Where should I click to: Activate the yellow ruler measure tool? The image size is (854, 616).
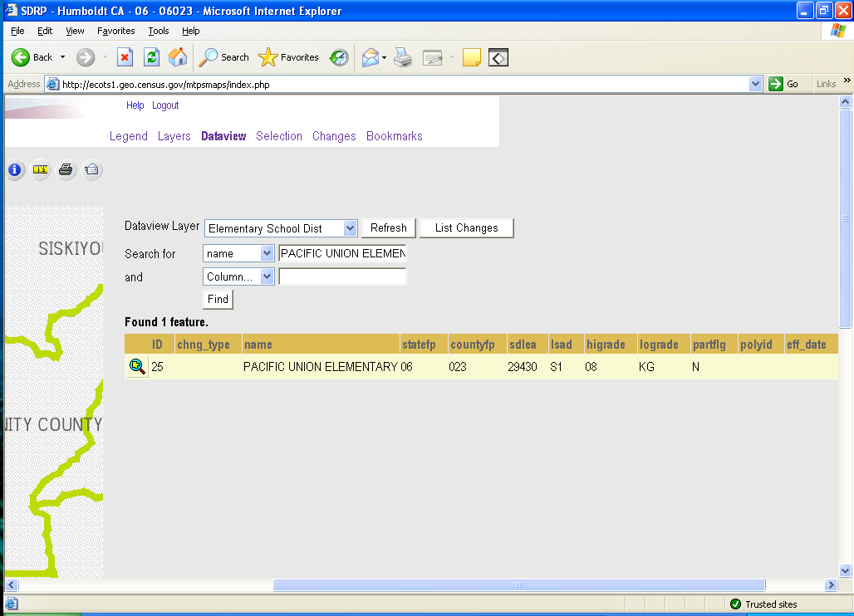(41, 170)
